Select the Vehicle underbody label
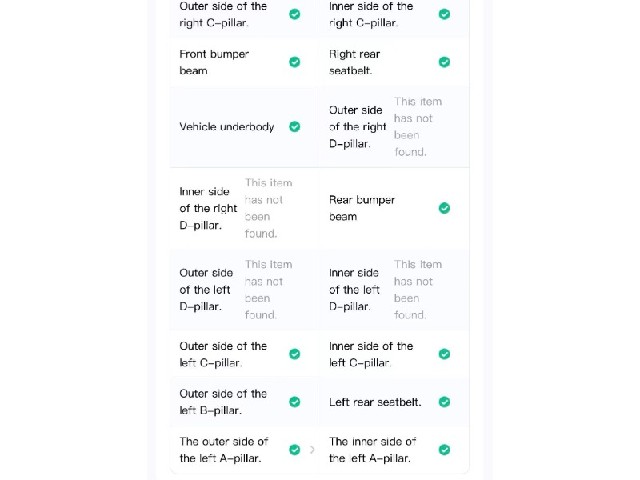The height and width of the screenshot is (480, 640). point(227,127)
